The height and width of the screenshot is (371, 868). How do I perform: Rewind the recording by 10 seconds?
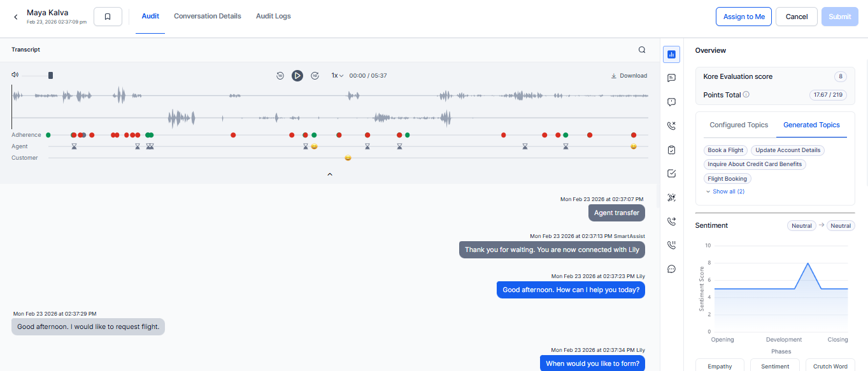click(x=280, y=76)
